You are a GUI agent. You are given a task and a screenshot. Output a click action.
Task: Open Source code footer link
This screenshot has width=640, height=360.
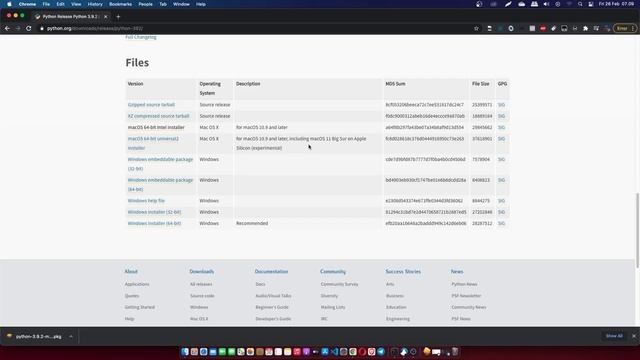tap(202, 296)
